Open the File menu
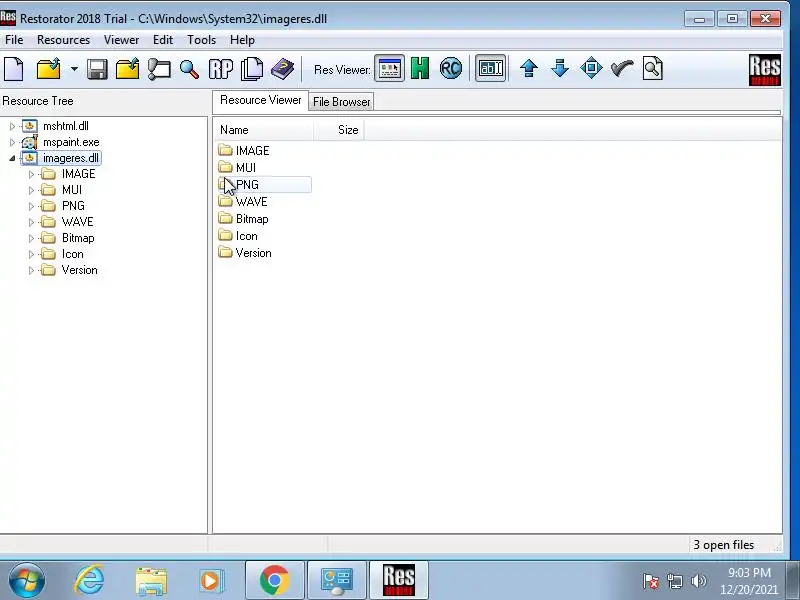The height and width of the screenshot is (600, 800). click(x=14, y=40)
